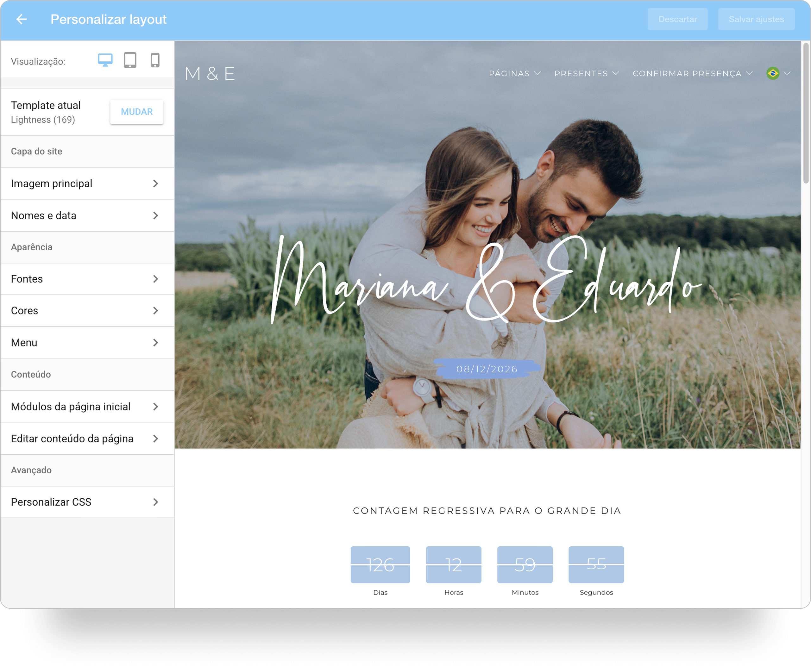Click the 08/12/2026 date badge
Image resolution: width=811 pixels, height=672 pixels.
[487, 369]
